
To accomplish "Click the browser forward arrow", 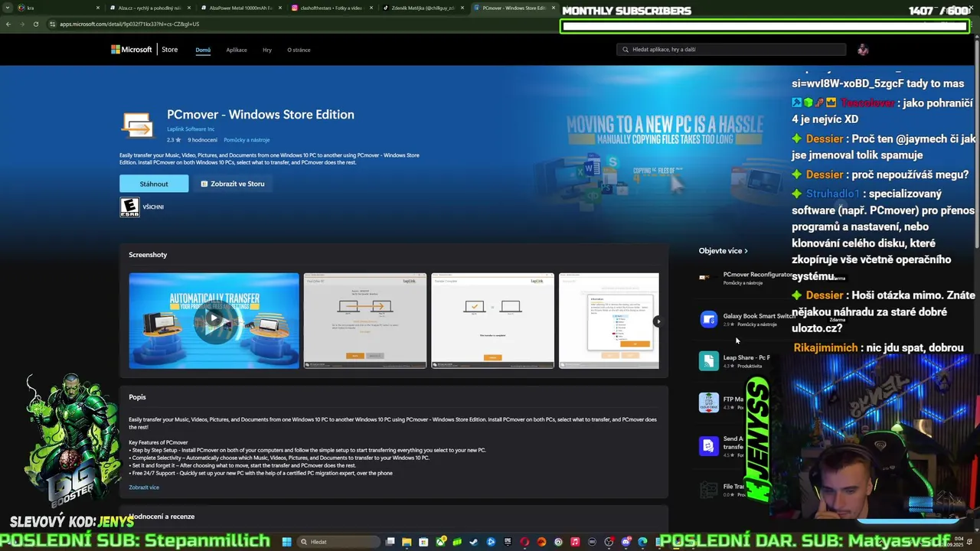I will click(21, 24).
